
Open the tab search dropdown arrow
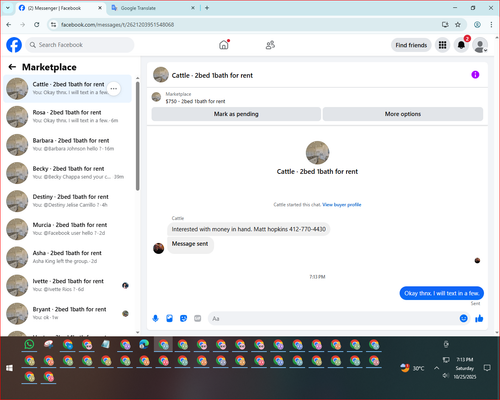pyautogui.click(x=8, y=8)
